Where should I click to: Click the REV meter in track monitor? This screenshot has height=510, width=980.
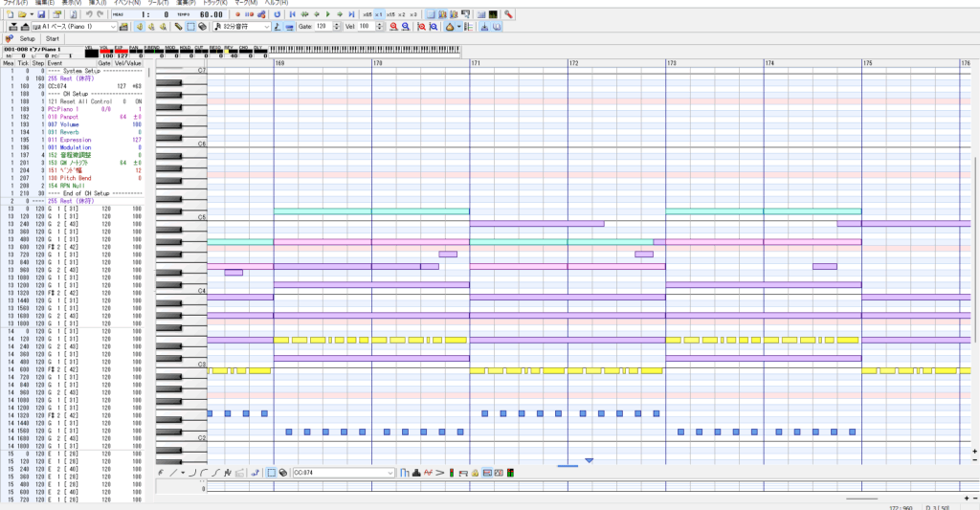233,53
